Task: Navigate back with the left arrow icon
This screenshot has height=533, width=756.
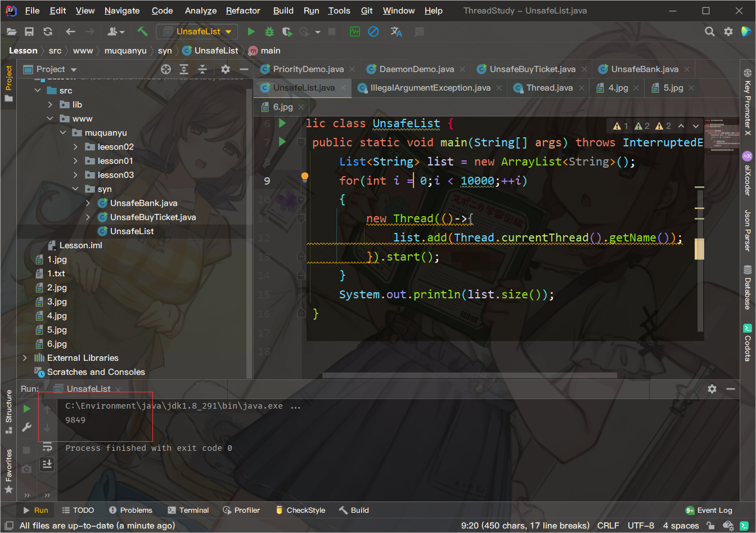Action: pyautogui.click(x=70, y=32)
